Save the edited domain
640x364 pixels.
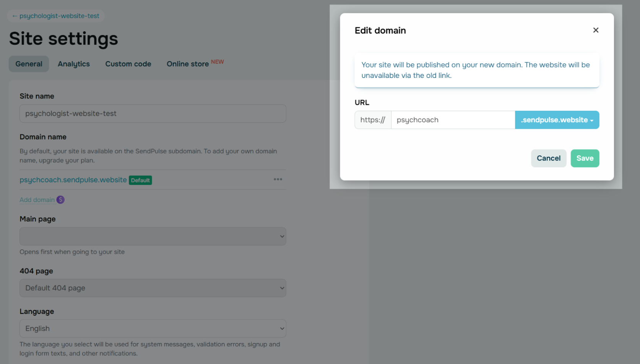pos(585,158)
